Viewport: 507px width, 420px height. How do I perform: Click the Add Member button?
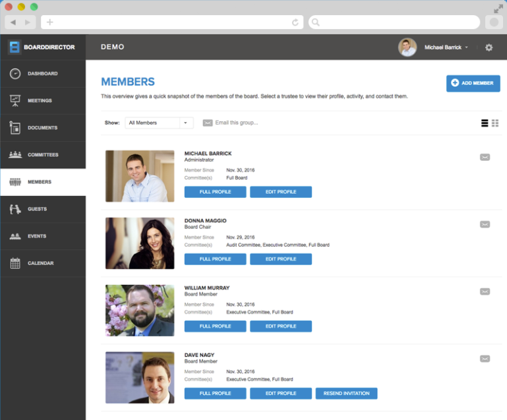473,84
